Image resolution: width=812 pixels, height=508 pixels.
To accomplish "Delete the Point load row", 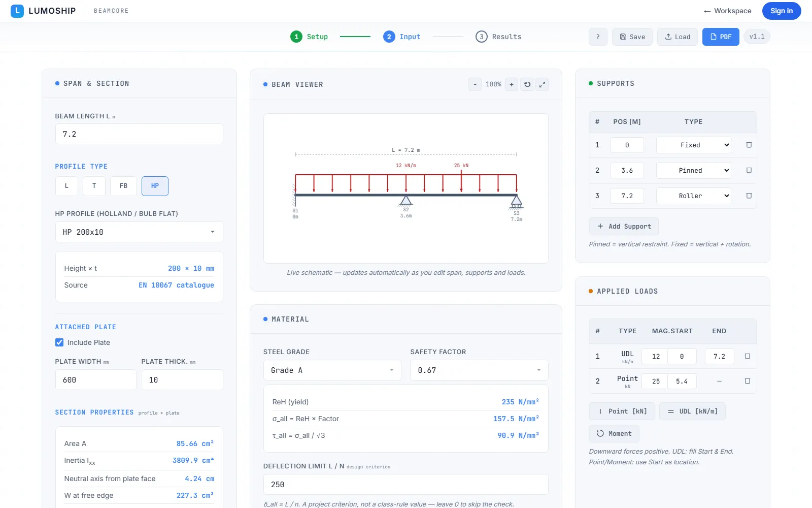I will [x=747, y=381].
